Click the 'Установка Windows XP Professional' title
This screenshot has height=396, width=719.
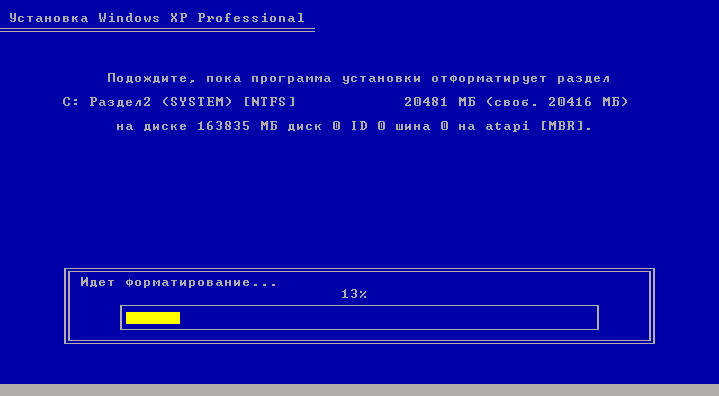157,18
